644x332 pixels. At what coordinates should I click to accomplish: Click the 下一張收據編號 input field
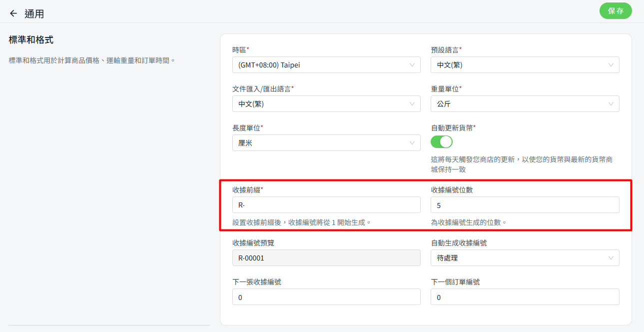[326, 297]
